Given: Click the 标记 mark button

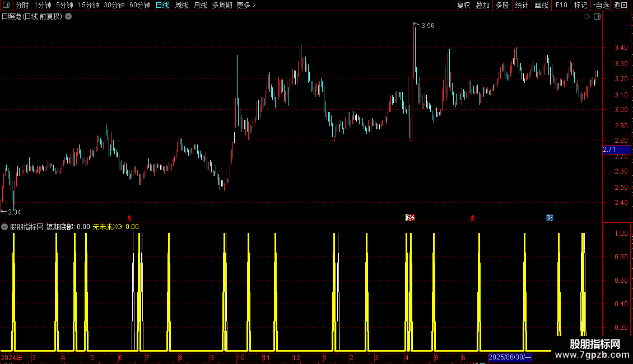Looking at the screenshot, I should click(580, 5).
